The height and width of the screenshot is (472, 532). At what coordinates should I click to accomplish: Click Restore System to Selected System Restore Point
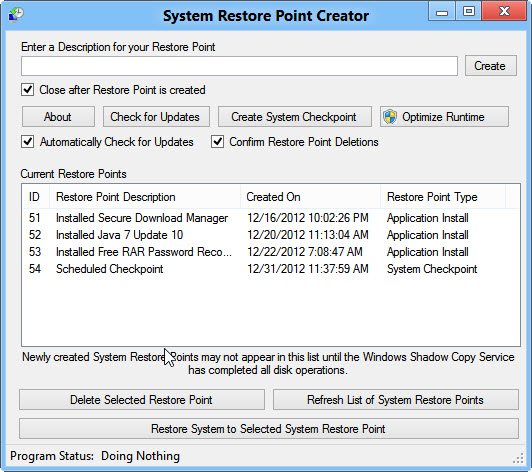tap(269, 429)
